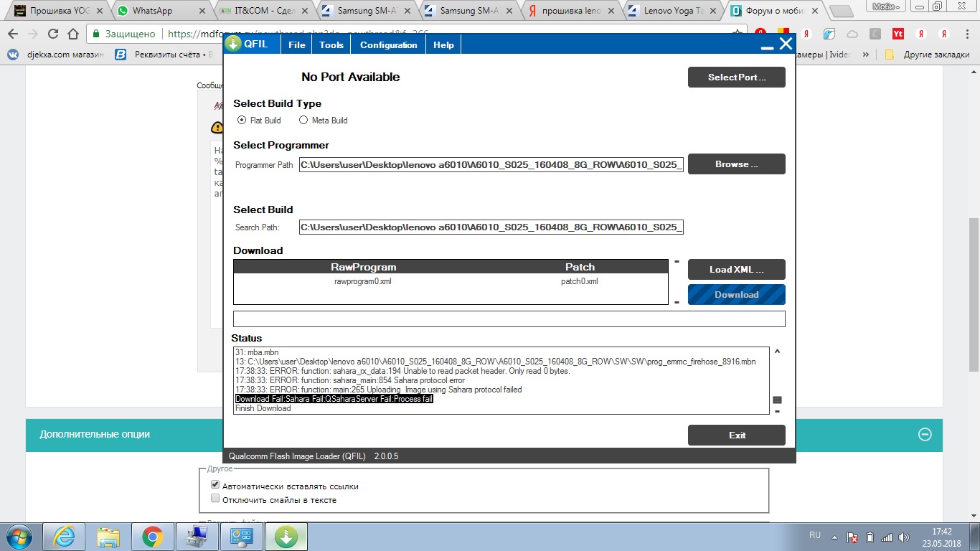
Task: Open the Tools menu in QFIL
Action: (331, 44)
